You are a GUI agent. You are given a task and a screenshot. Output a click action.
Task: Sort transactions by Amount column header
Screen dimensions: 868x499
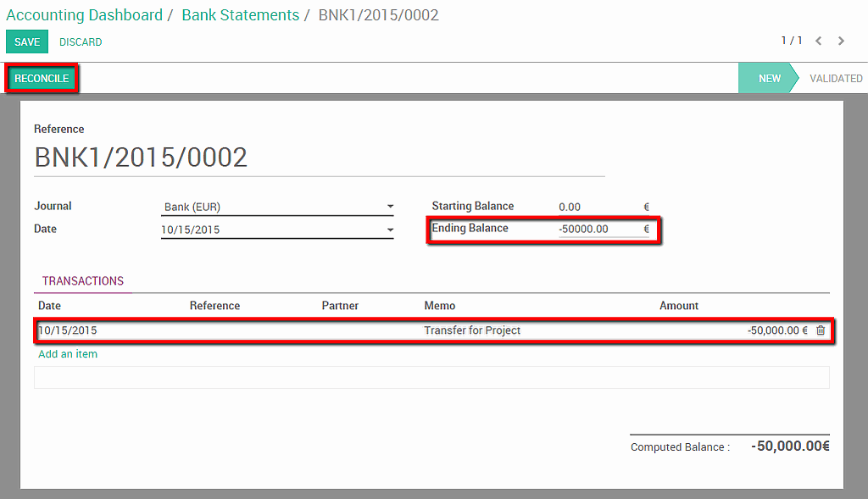679,306
